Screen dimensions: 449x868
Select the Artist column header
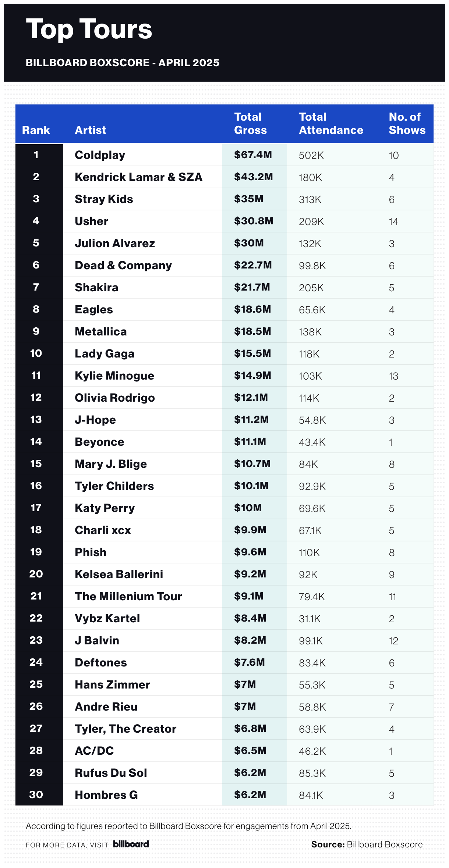(x=91, y=130)
